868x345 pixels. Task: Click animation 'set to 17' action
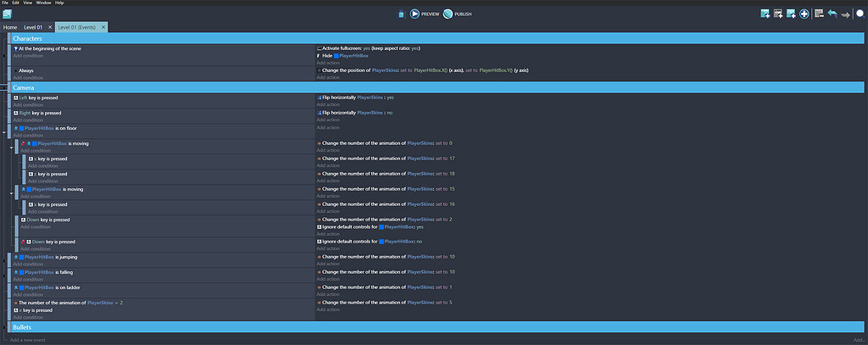click(x=385, y=159)
